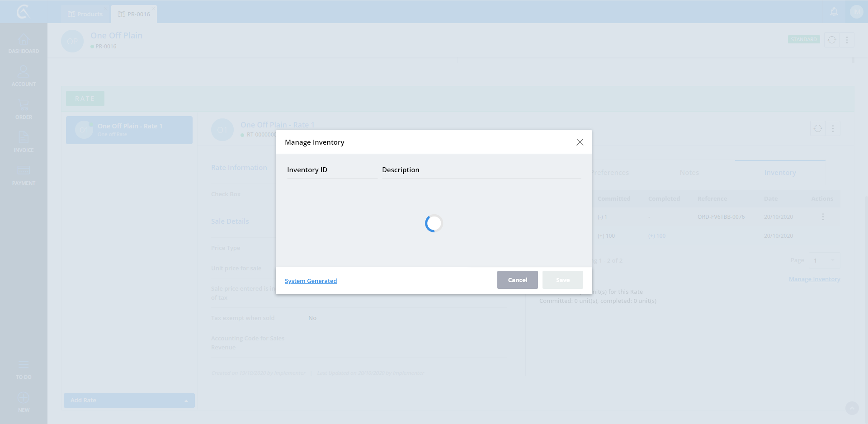Click the System Generated link
868x424 pixels.
point(311,281)
